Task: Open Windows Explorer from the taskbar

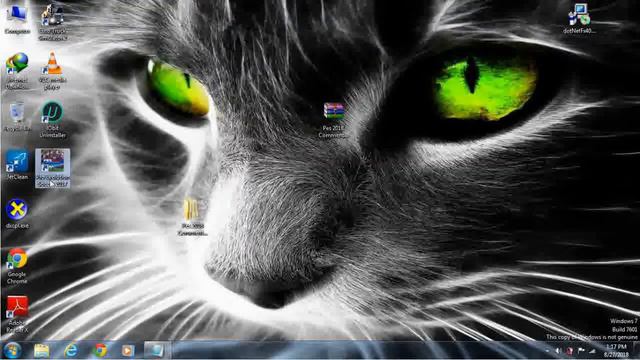Action: point(41,350)
